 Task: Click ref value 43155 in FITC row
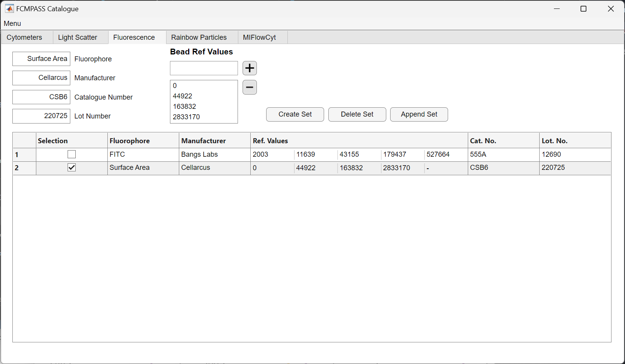359,154
